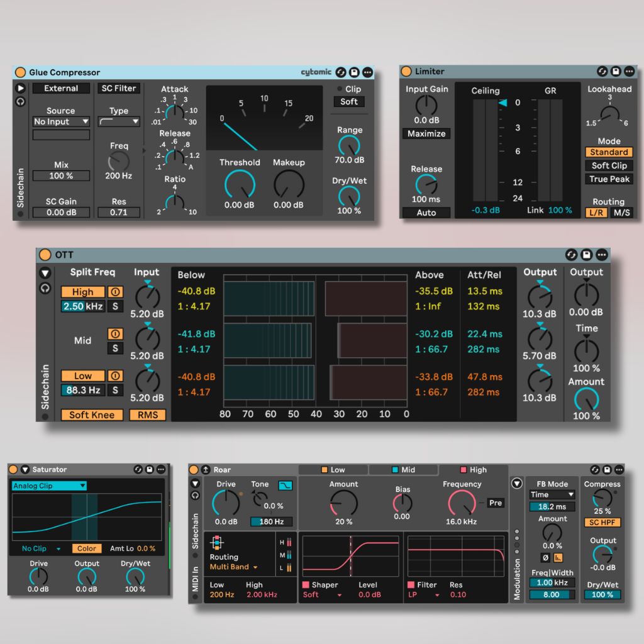Select the low-pass Tone filter icon in Roar
Image resolution: width=644 pixels, height=644 pixels.
click(x=285, y=486)
